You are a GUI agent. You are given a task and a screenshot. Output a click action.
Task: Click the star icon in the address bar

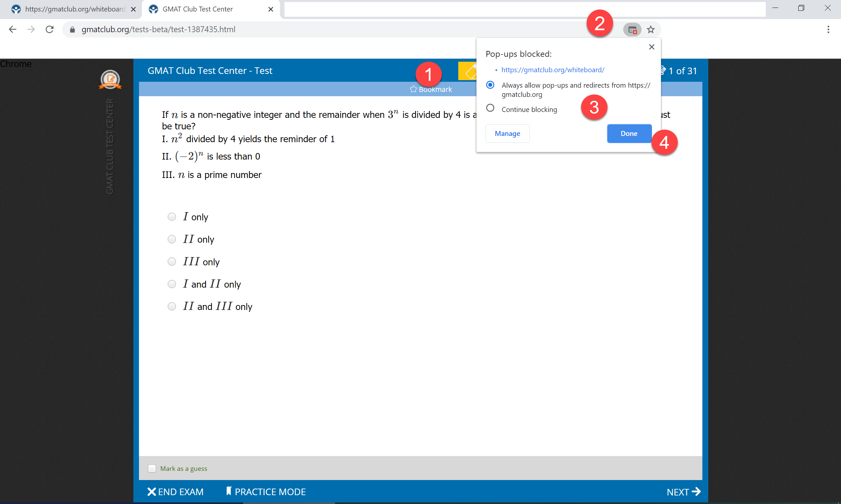pyautogui.click(x=651, y=30)
